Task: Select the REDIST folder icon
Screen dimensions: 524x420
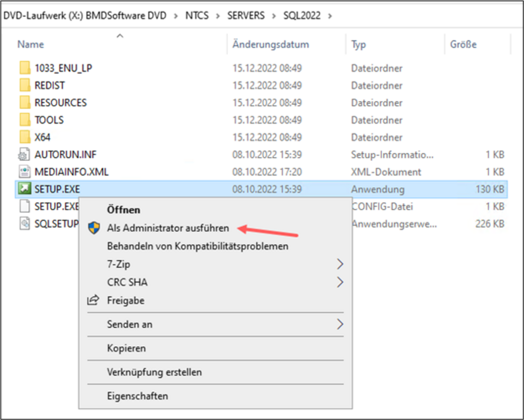Action: [25, 85]
